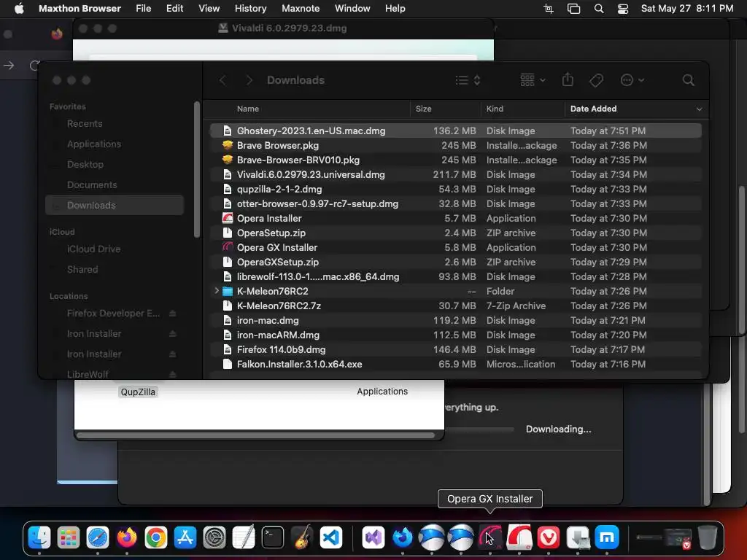
Task: Launch Vivaldi from the dock
Action: click(549, 538)
